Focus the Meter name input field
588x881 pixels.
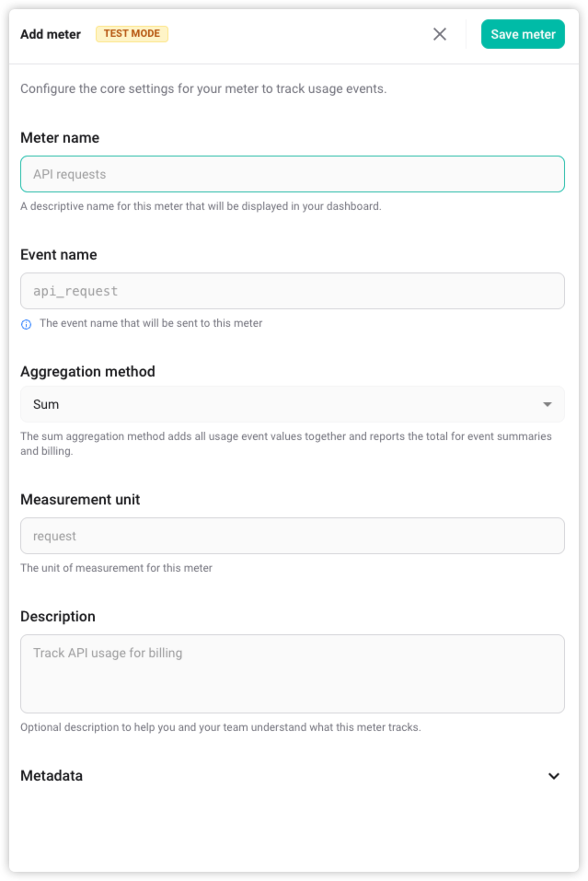point(292,174)
